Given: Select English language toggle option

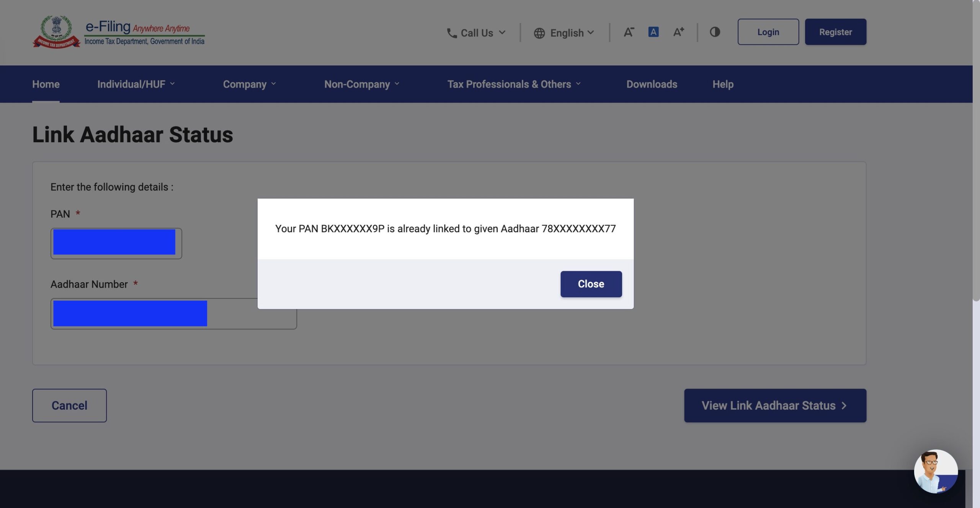Looking at the screenshot, I should (563, 31).
